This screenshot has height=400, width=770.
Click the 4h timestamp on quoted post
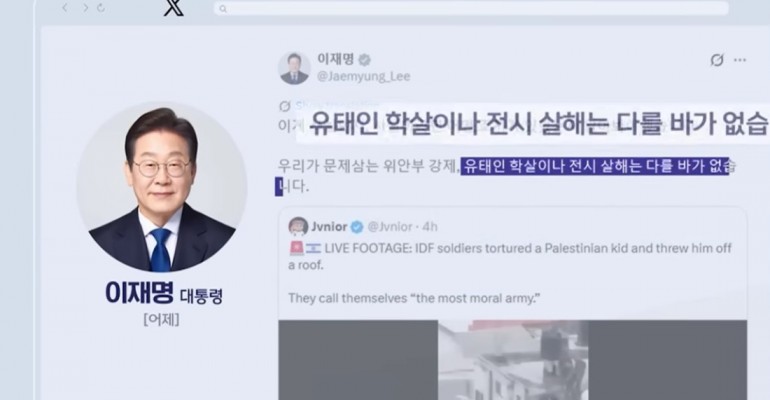tap(430, 227)
